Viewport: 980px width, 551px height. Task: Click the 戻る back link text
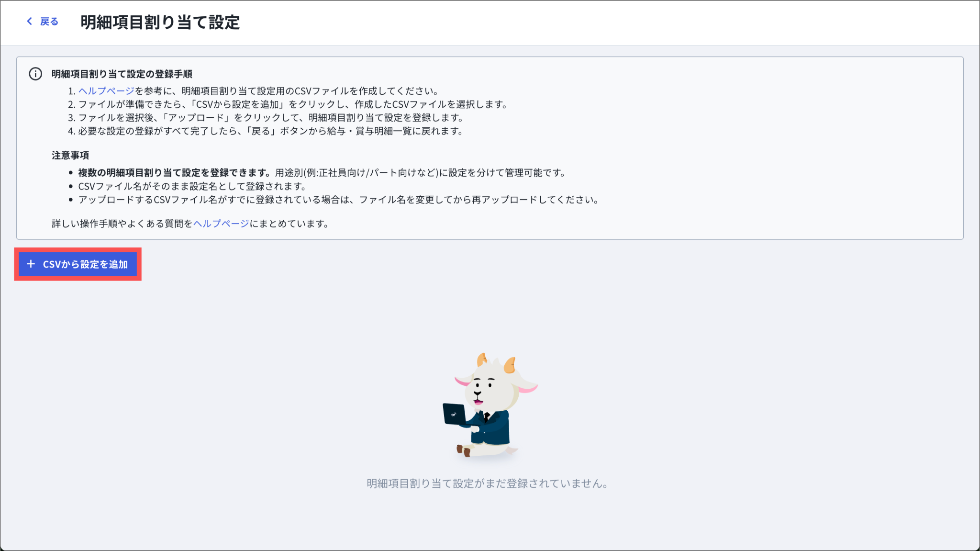(49, 22)
